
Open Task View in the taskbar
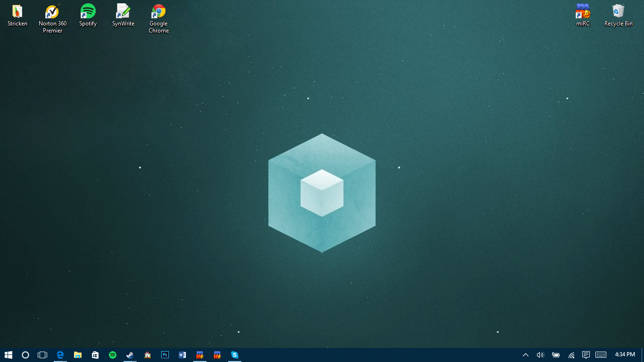(42, 355)
